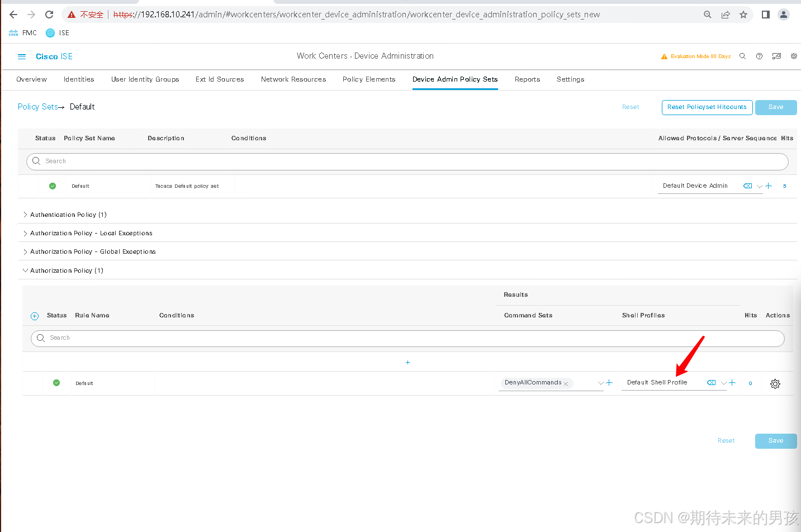Viewport: 801px width, 532px height.
Task: Add authorization rule via header plus icon
Action: pos(35,316)
